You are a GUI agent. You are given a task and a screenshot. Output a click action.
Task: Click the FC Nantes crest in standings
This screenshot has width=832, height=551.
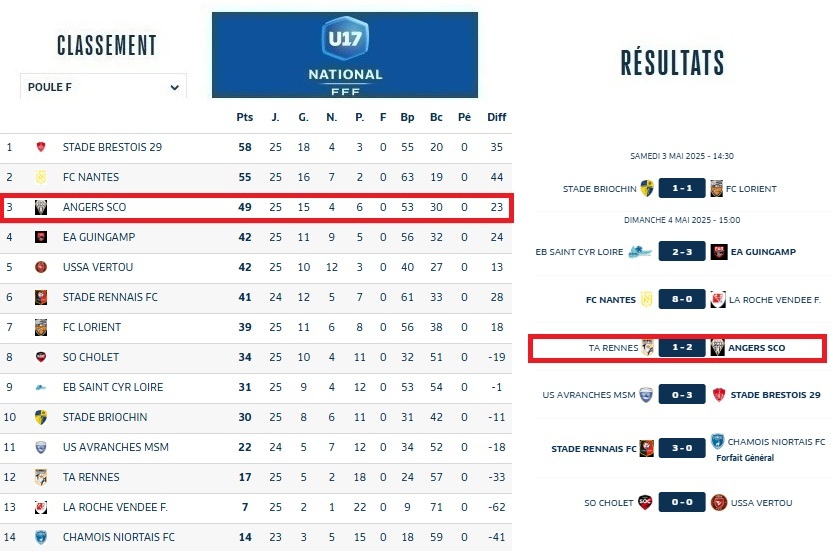[x=41, y=178]
